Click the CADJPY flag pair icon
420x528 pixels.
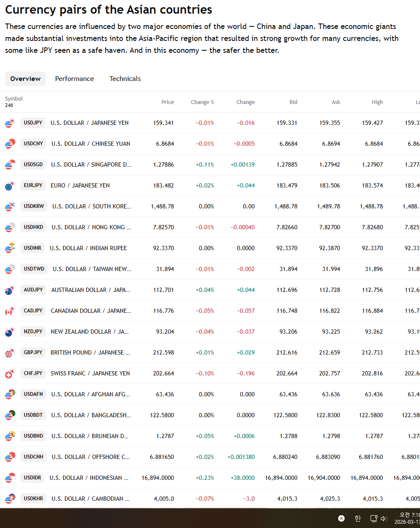(x=10, y=311)
